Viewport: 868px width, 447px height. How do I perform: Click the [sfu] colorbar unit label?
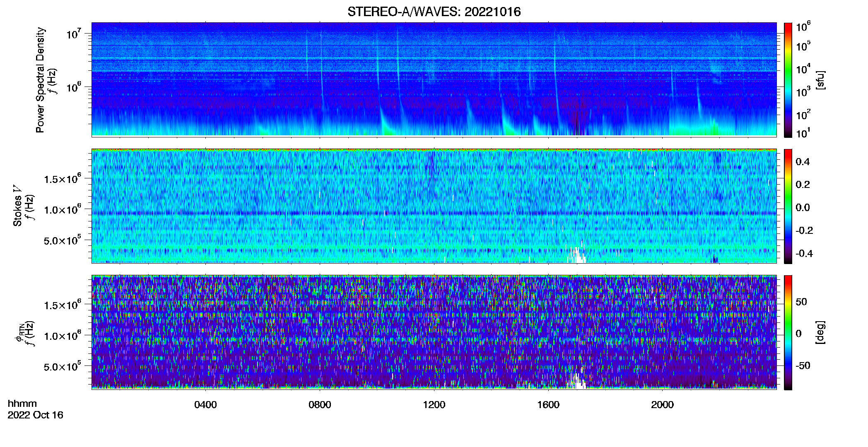(820, 80)
